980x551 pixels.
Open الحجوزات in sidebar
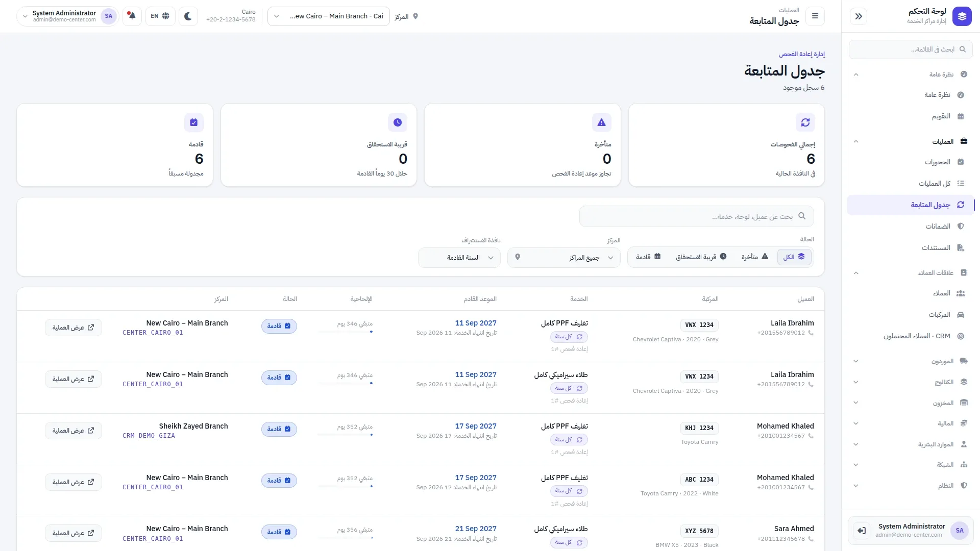pos(911,162)
